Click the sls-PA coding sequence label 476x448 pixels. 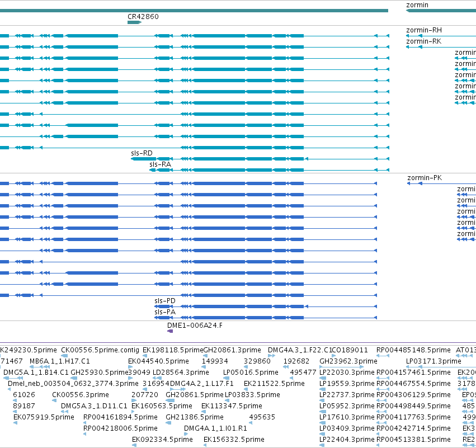pyautogui.click(x=165, y=312)
